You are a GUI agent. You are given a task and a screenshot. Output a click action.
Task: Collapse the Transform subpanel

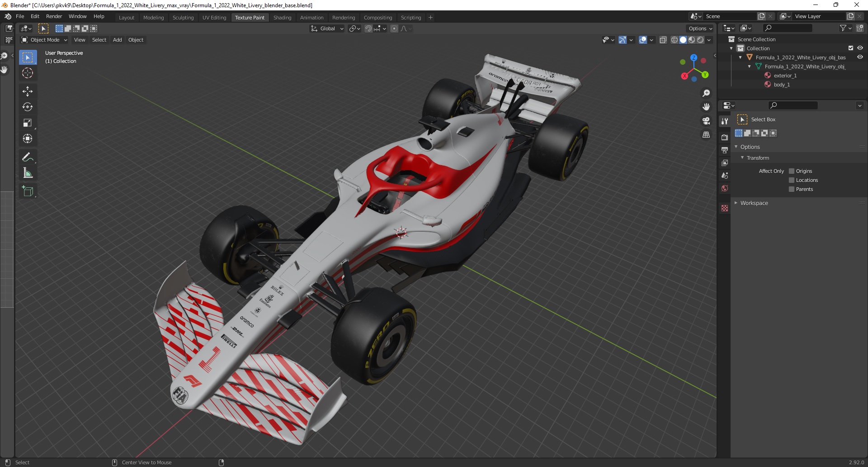pos(742,157)
